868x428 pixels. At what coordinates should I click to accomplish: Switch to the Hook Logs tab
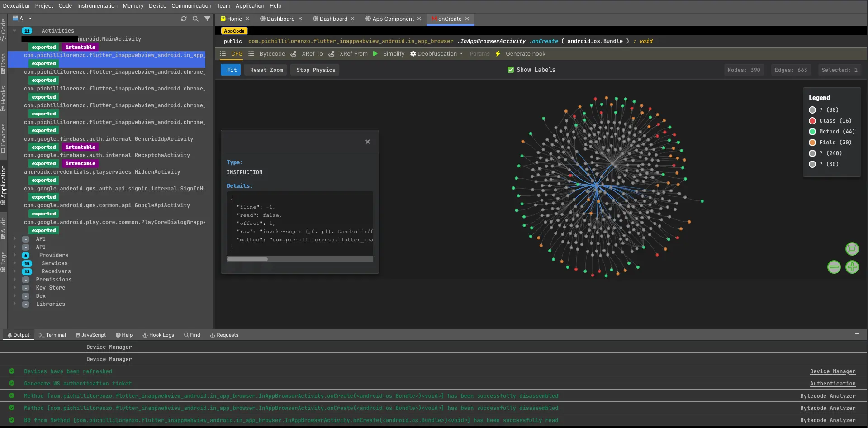tap(158, 335)
